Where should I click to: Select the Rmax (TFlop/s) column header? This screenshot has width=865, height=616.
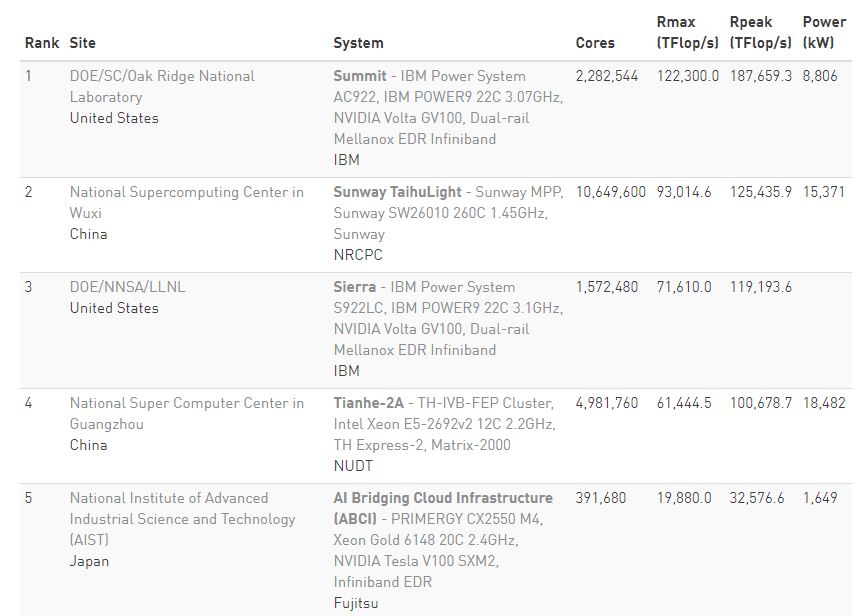click(687, 32)
